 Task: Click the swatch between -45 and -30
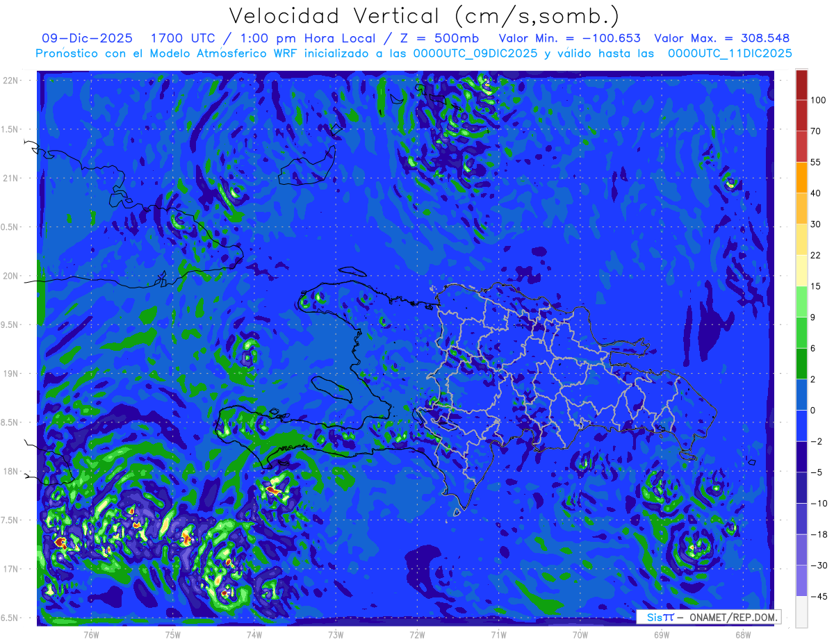(801, 581)
